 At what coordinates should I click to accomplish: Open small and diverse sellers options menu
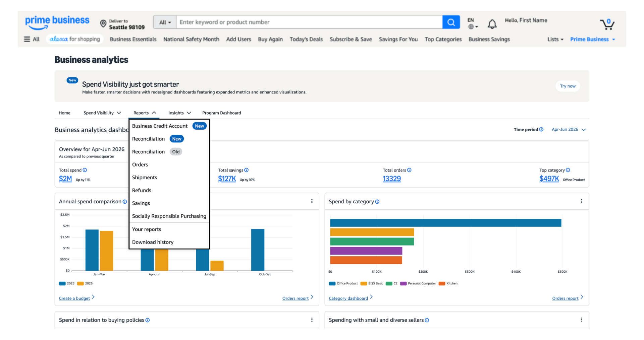point(582,320)
